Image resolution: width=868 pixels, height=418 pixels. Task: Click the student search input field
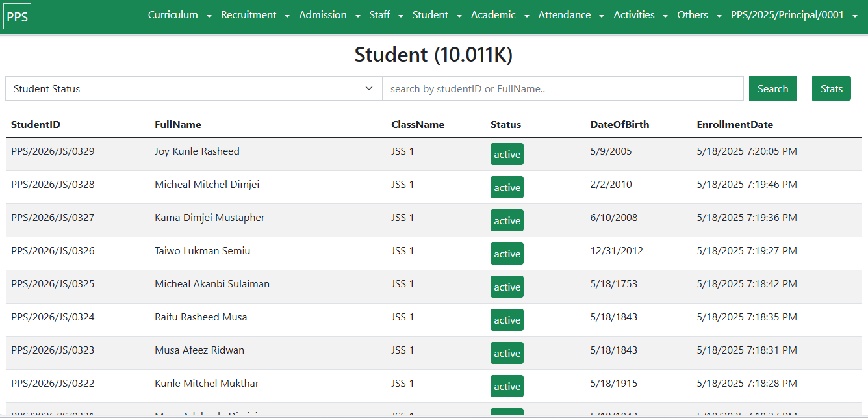(x=563, y=89)
